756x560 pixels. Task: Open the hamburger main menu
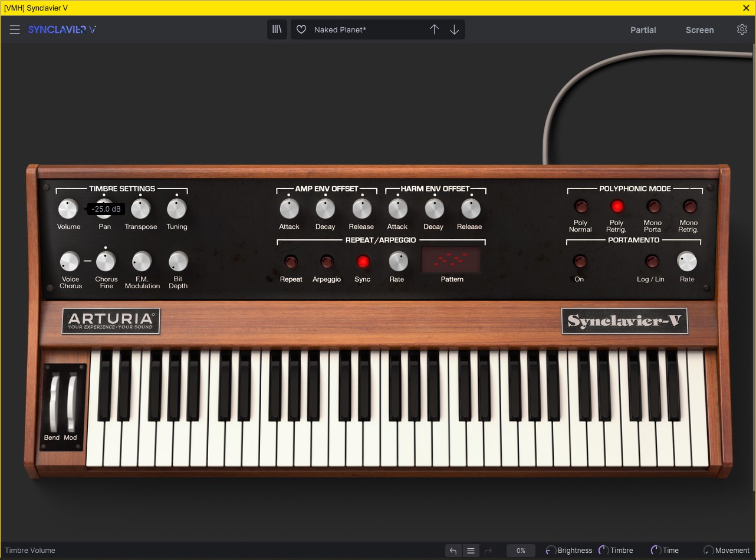15,30
